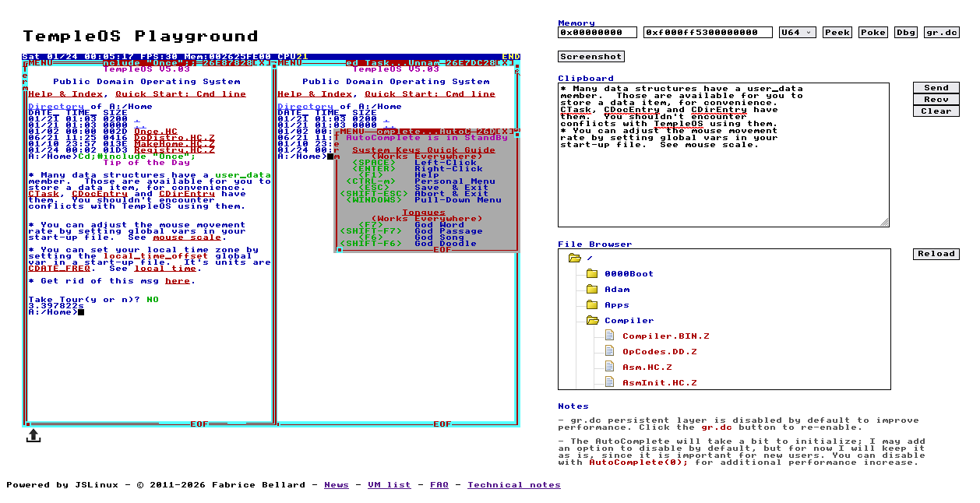Click the Asm.HC.Z file icon
980x503 pixels.
[x=610, y=367]
